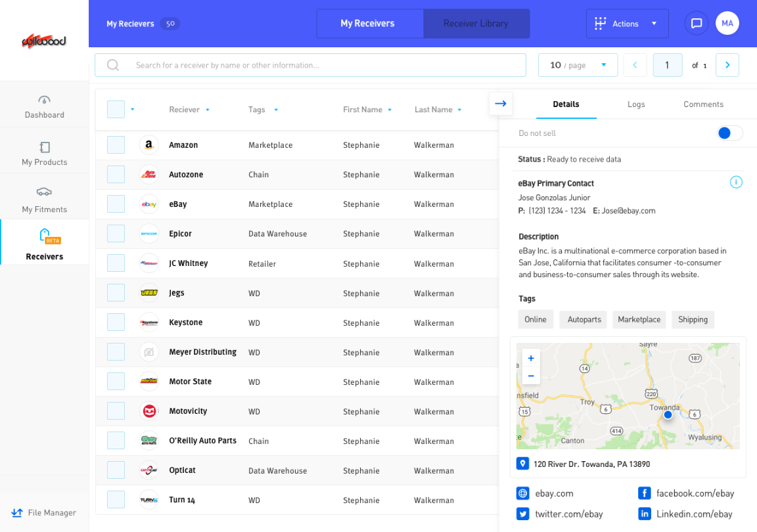Open the 10 / page dropdown

point(578,65)
